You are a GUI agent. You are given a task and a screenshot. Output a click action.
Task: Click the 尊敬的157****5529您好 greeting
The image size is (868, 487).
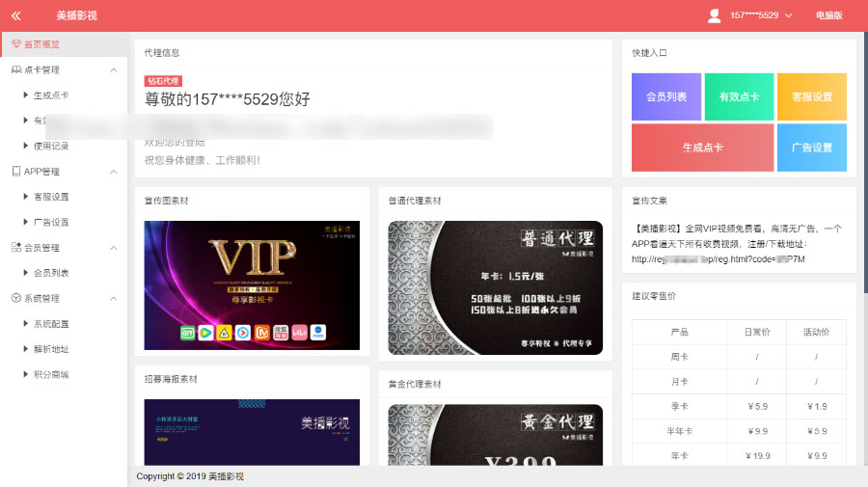point(227,99)
